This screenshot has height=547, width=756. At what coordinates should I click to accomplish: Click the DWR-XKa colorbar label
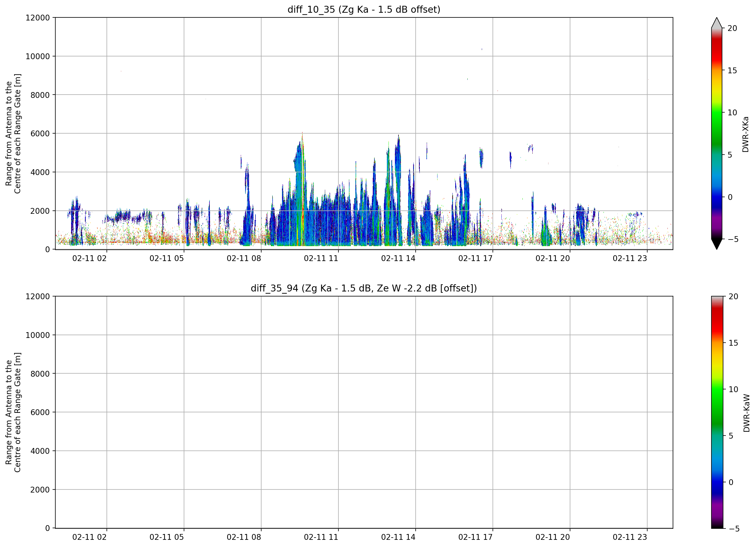point(745,134)
